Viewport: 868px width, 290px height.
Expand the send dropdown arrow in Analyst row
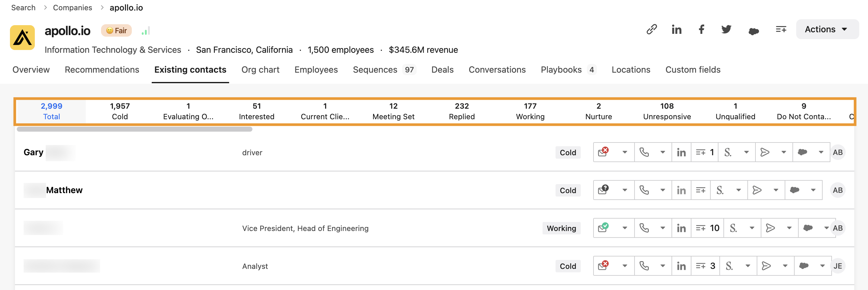point(785,266)
